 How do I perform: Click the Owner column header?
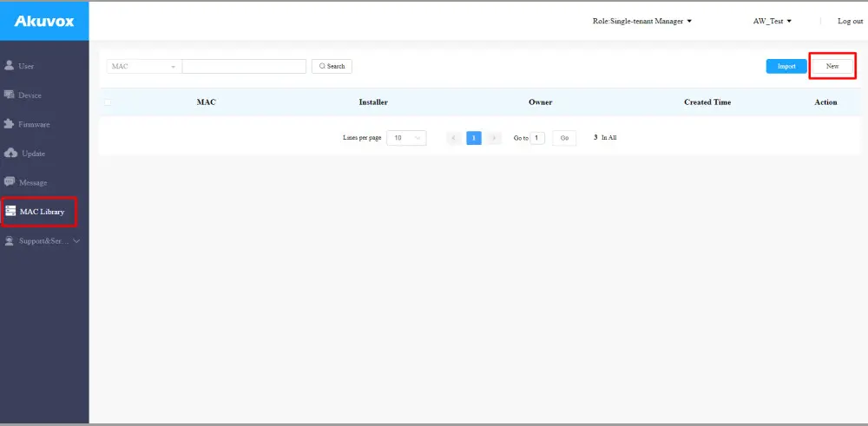[x=540, y=102]
